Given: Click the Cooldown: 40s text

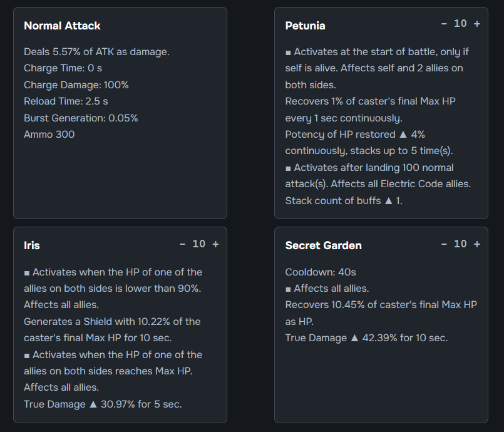Looking at the screenshot, I should pos(321,272).
